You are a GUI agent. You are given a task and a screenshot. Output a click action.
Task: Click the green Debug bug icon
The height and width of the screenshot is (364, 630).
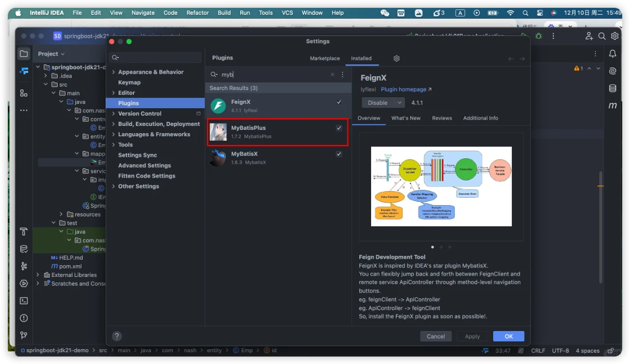point(539,36)
